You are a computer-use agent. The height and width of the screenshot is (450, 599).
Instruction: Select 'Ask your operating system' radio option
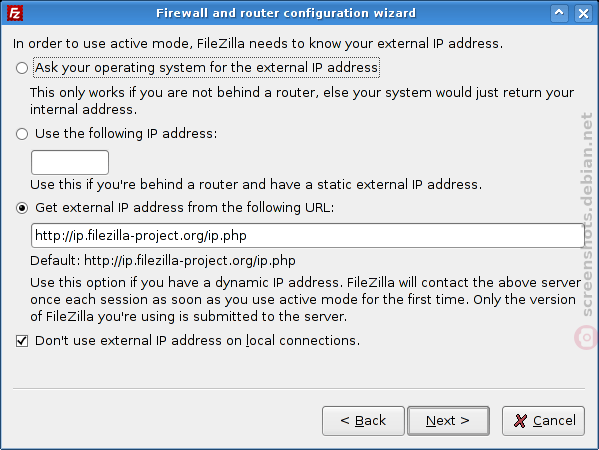pyautogui.click(x=22, y=68)
